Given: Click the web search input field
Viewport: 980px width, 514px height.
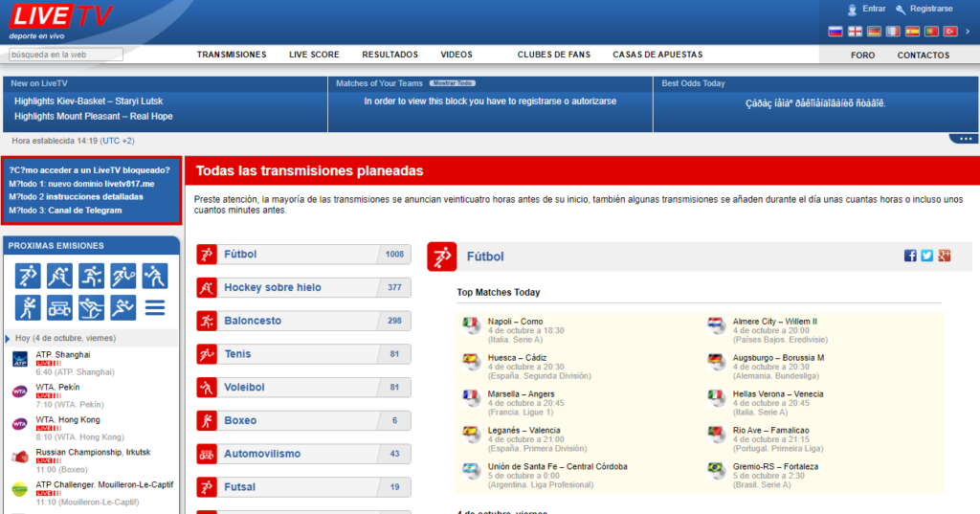Looking at the screenshot, I should click(65, 55).
